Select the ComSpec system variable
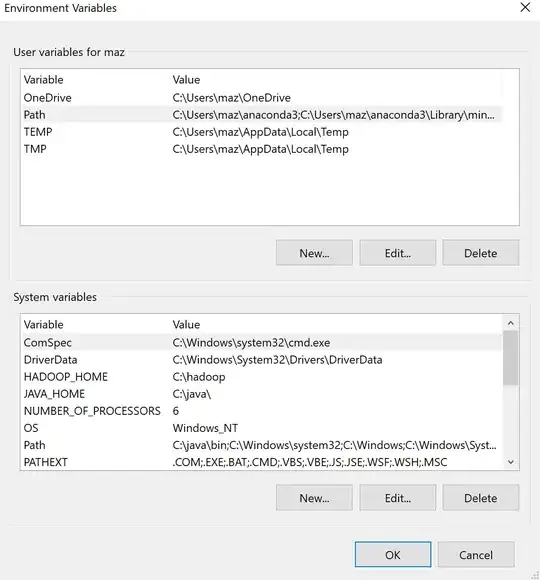Screen dimensions: 540x580 tap(261, 343)
